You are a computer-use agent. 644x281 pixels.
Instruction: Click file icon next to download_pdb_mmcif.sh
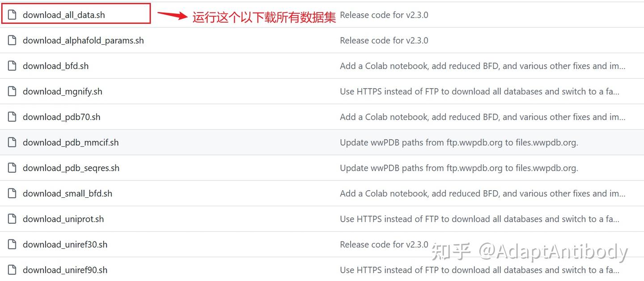pos(12,142)
